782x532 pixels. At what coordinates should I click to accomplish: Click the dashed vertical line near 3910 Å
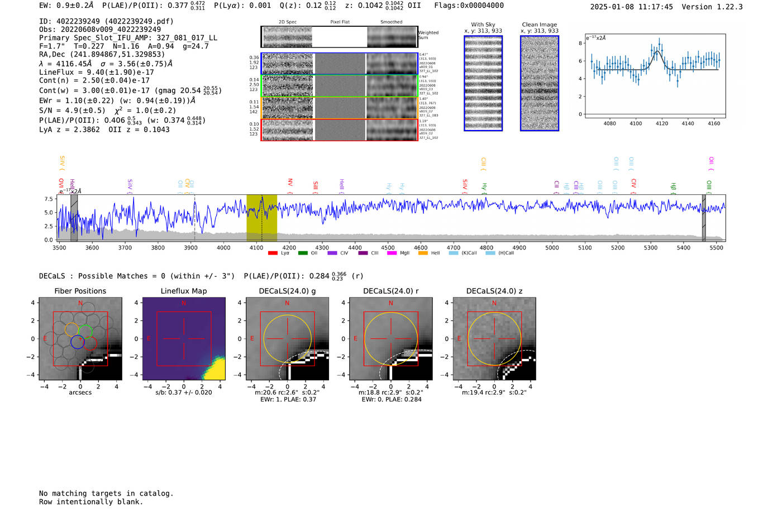[194, 218]
